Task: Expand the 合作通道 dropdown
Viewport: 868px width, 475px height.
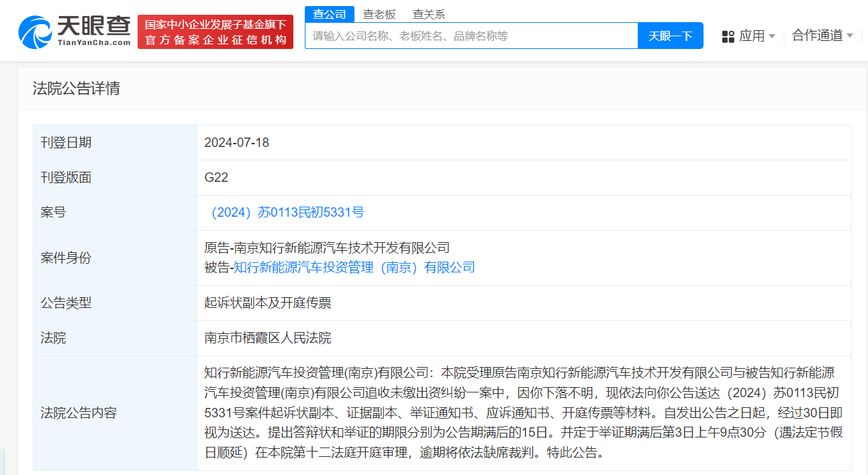Action: click(x=822, y=36)
